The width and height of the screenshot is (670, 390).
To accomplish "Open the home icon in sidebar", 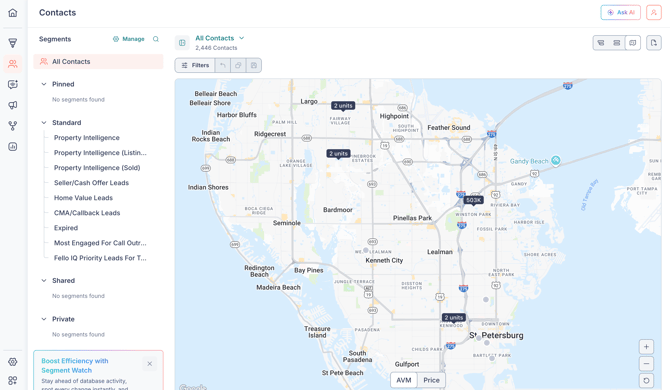I will [13, 13].
